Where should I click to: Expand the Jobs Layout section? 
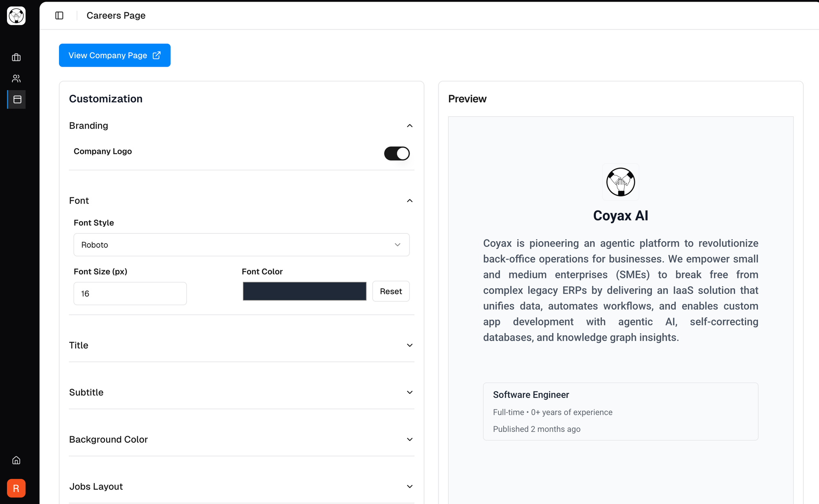click(x=409, y=486)
